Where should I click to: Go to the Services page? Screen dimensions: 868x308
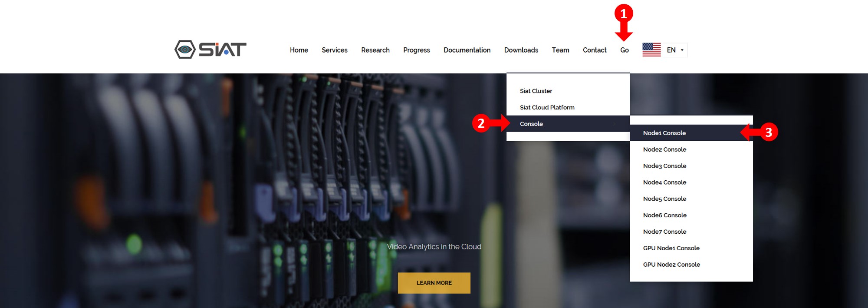334,50
